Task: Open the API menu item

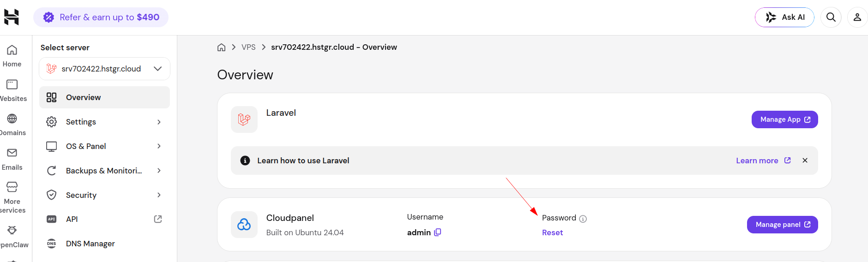Action: pyautogui.click(x=104, y=219)
